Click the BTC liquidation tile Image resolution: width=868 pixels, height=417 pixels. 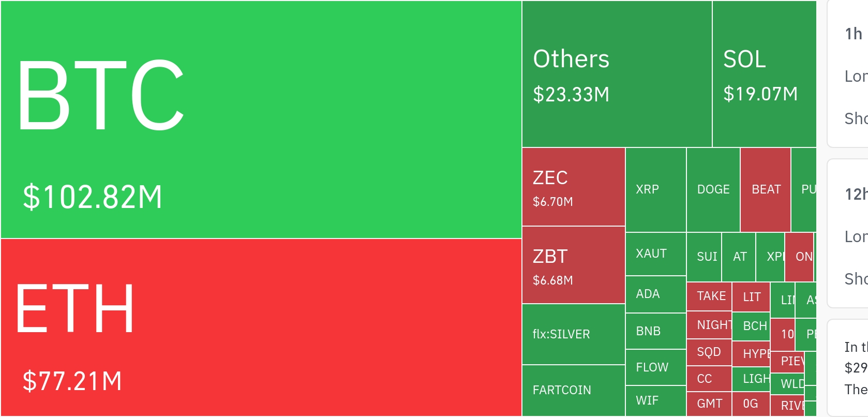click(x=261, y=120)
